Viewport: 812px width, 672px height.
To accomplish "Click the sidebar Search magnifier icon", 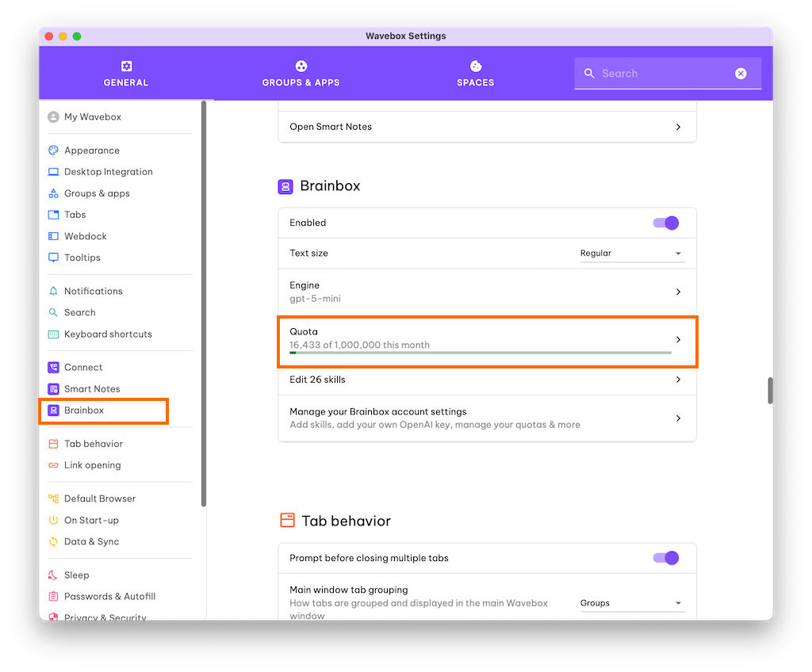I will [53, 312].
